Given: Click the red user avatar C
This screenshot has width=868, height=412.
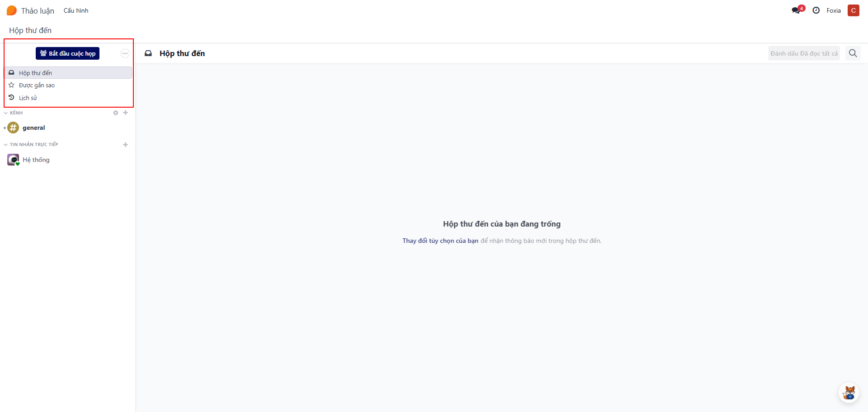Looking at the screenshot, I should 853,10.
